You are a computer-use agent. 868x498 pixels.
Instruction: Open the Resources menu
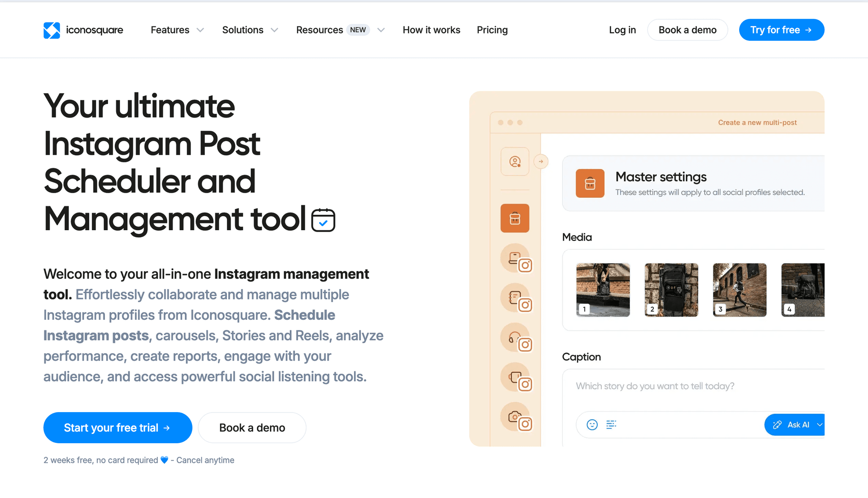tap(320, 30)
